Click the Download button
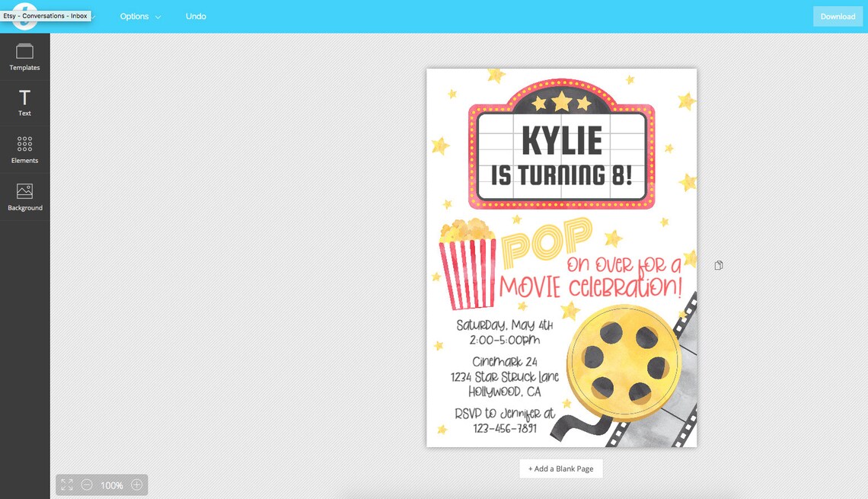This screenshot has width=868, height=499. pyautogui.click(x=838, y=17)
